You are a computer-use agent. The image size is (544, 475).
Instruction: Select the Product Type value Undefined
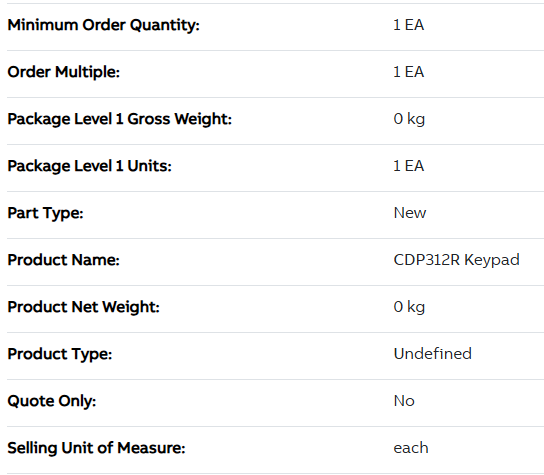pos(433,354)
